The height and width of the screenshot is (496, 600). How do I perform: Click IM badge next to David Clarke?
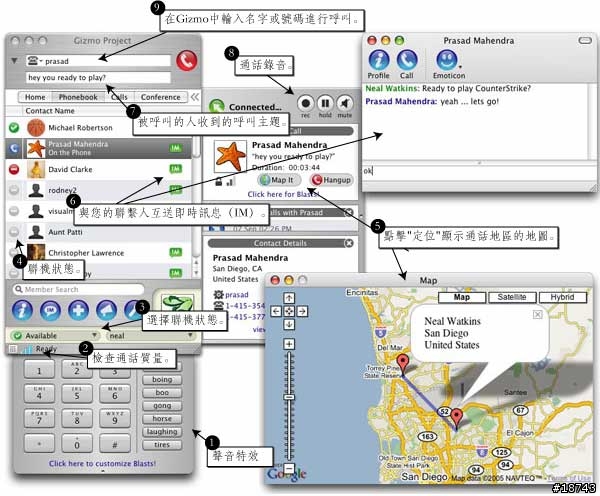[x=176, y=169]
